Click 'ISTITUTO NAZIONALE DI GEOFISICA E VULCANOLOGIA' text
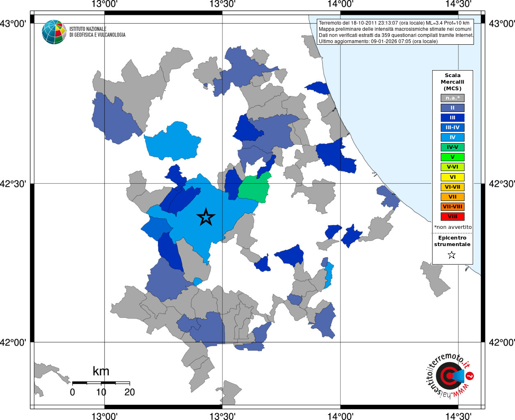515x420 pixels. click(97, 32)
